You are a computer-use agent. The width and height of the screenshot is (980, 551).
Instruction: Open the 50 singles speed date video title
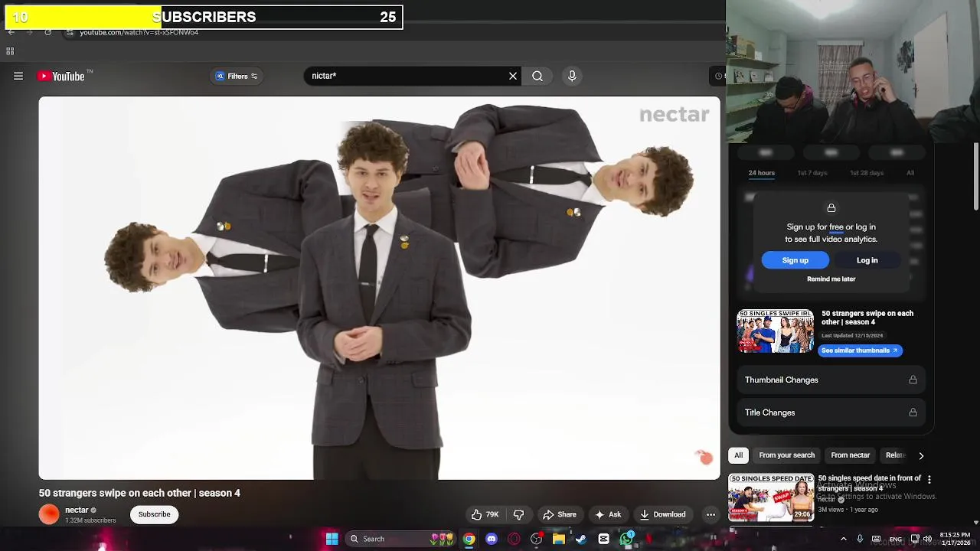click(x=869, y=483)
